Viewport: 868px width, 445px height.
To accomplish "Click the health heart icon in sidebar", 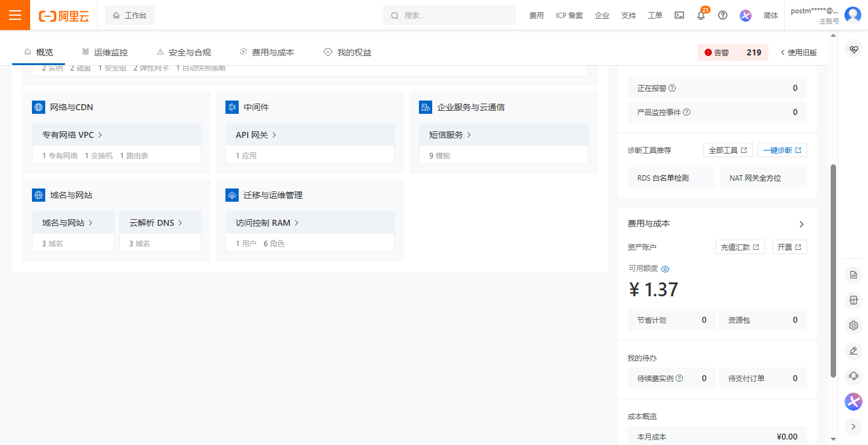I will tap(854, 49).
